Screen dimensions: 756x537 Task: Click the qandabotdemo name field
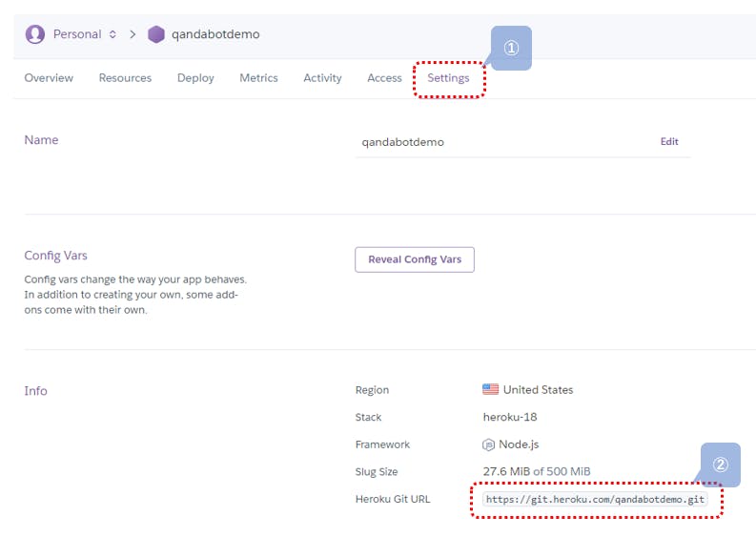pyautogui.click(x=522, y=142)
